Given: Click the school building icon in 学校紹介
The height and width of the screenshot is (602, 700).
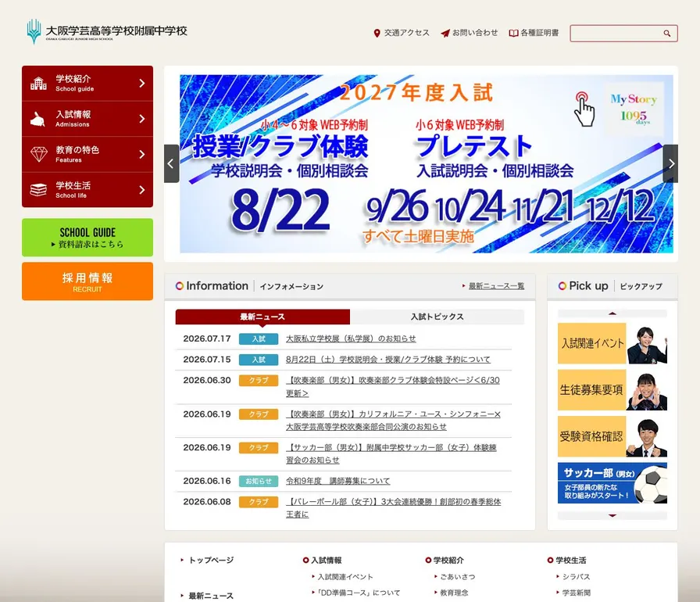Looking at the screenshot, I should 38,84.
